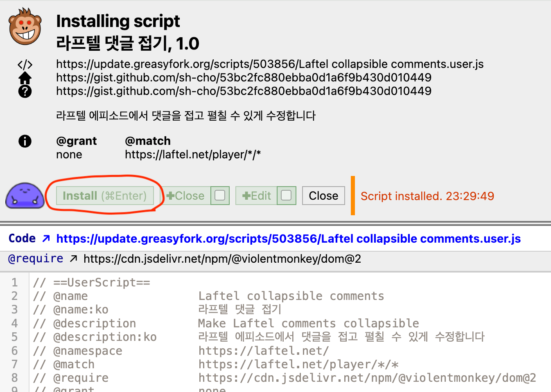
Task: Click the @require label in blue
Action: 36,259
